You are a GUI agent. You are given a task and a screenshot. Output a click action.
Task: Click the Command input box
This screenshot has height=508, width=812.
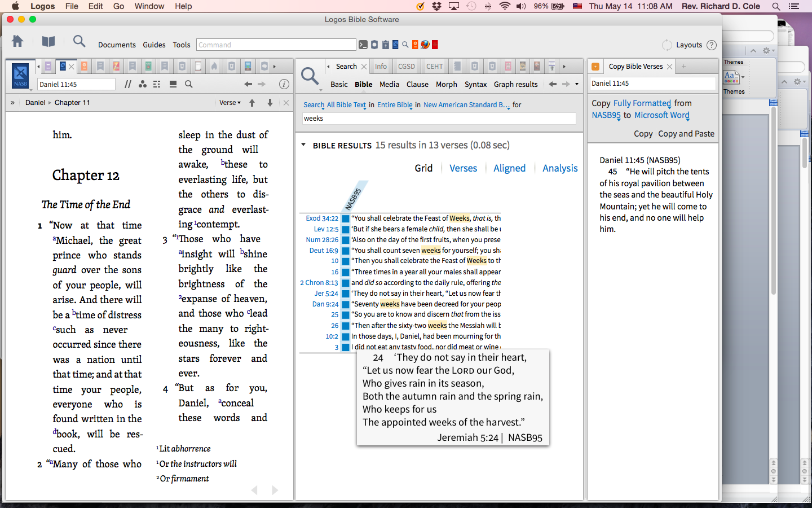click(x=276, y=45)
